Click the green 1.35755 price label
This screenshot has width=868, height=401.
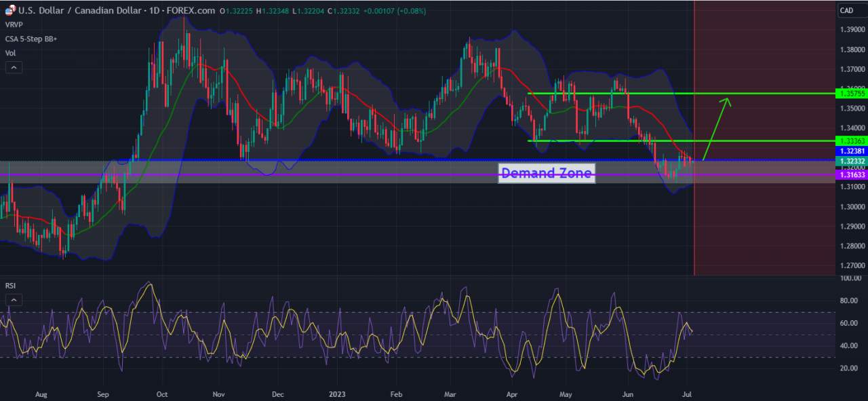[x=852, y=94]
